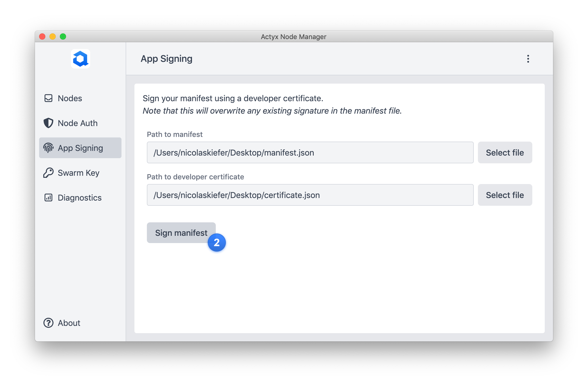Focus the developer certificate path field
This screenshot has height=388, width=588.
(310, 195)
